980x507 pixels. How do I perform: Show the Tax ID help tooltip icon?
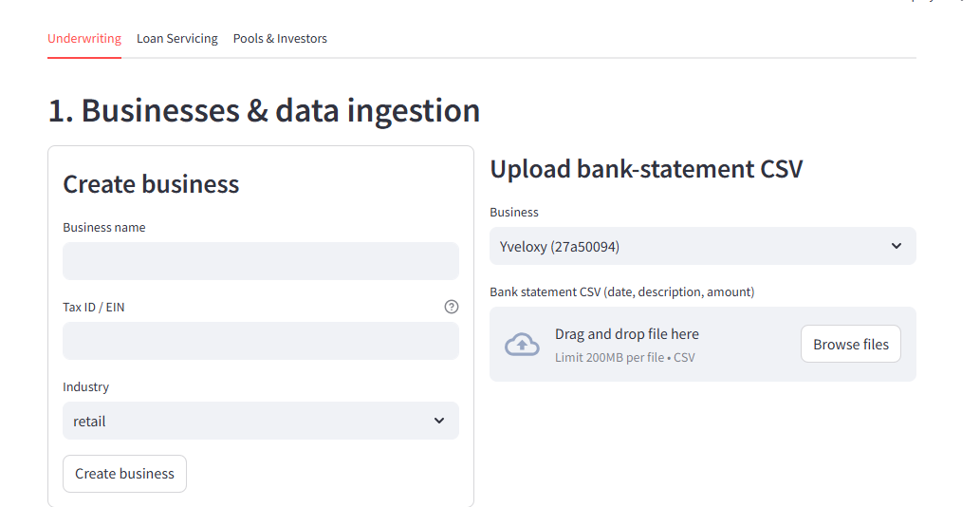click(x=452, y=307)
